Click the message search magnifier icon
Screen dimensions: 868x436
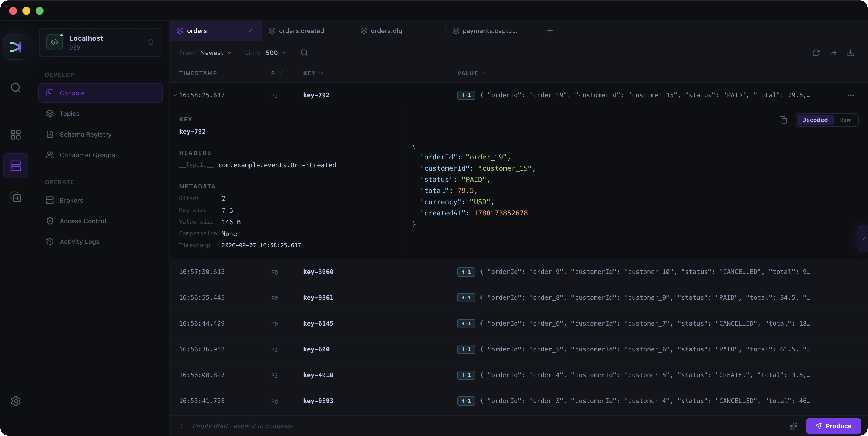pos(304,53)
